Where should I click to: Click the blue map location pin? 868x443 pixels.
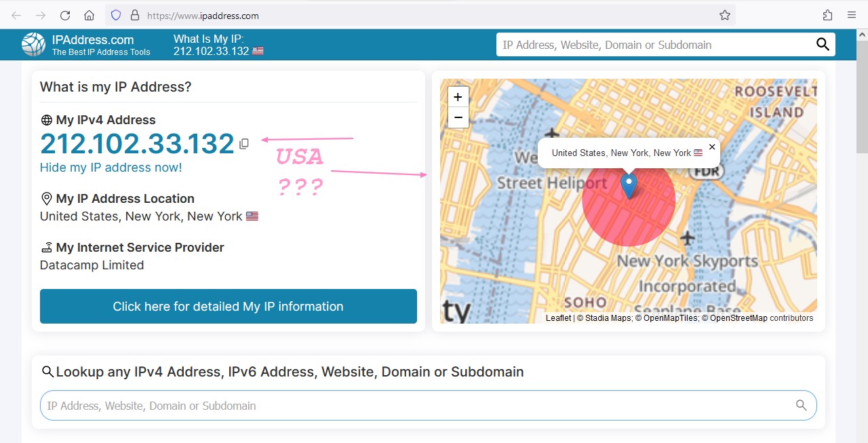pos(629,185)
